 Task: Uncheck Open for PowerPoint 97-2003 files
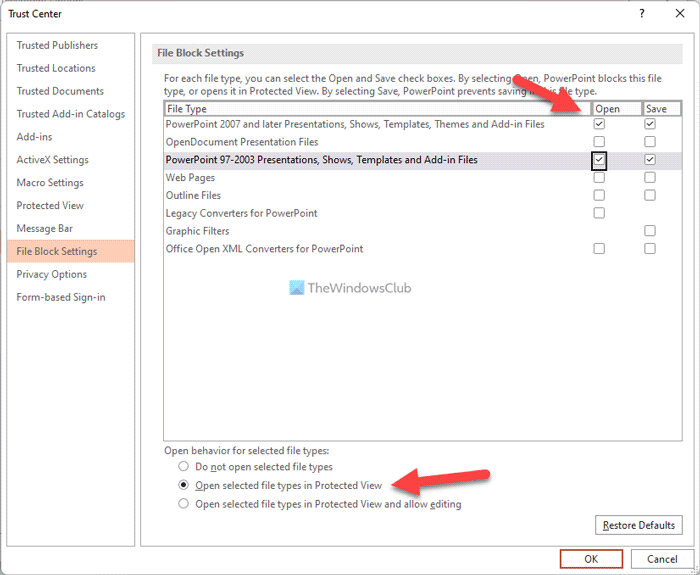(599, 160)
